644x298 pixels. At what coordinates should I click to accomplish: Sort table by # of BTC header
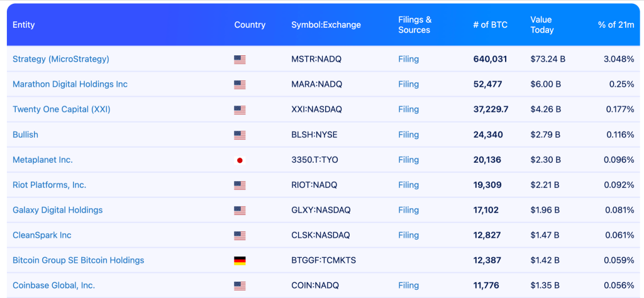coord(490,25)
